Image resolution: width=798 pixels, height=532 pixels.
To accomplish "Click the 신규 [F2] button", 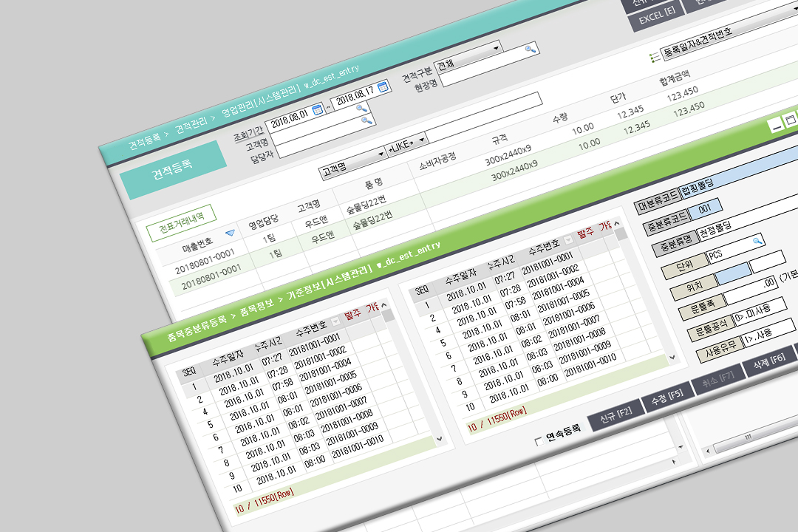I will pyautogui.click(x=615, y=417).
